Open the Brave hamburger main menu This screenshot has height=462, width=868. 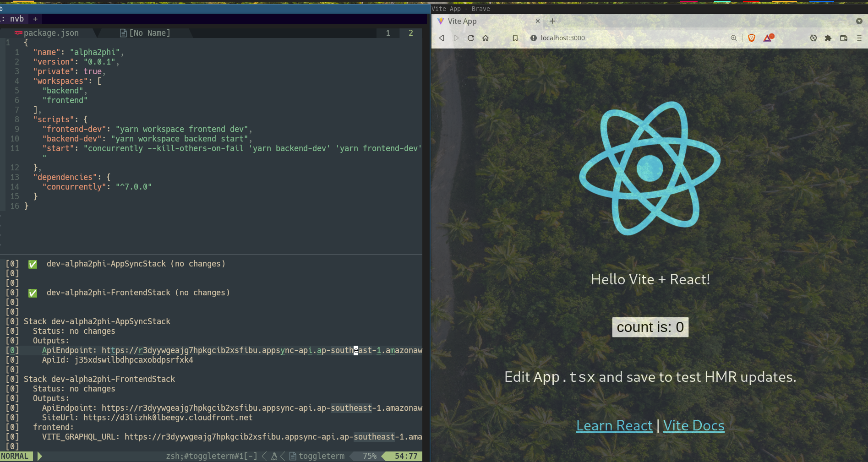click(x=859, y=38)
